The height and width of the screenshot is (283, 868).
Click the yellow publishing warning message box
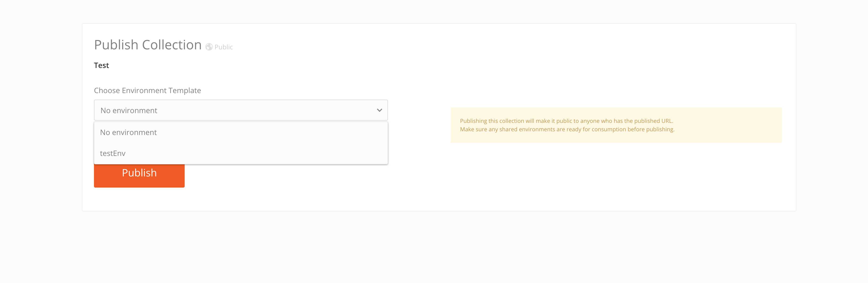click(616, 125)
